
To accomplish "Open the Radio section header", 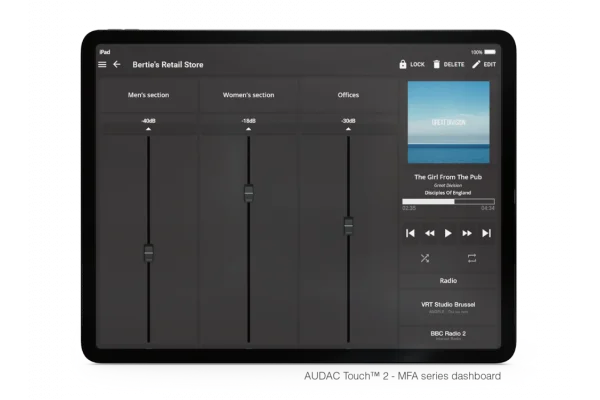I will (448, 281).
